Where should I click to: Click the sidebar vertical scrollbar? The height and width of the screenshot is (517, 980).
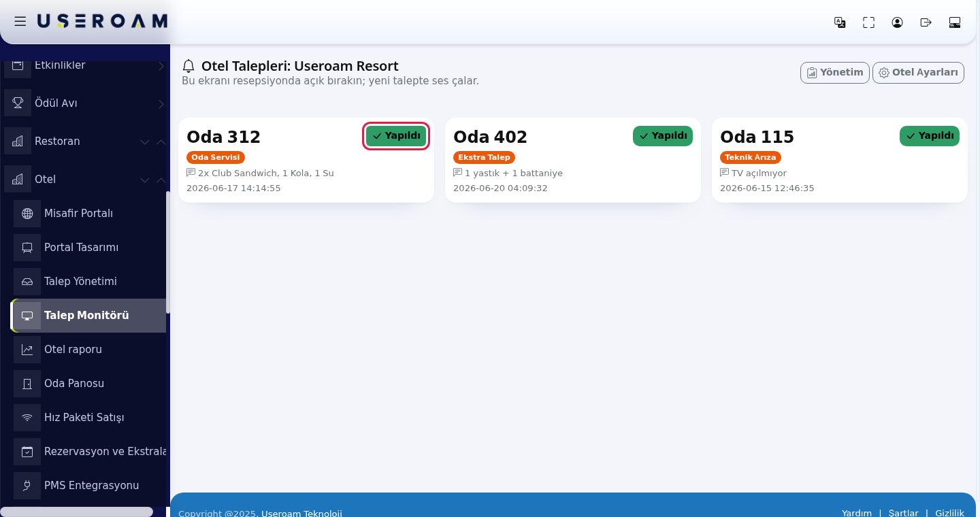(168, 252)
